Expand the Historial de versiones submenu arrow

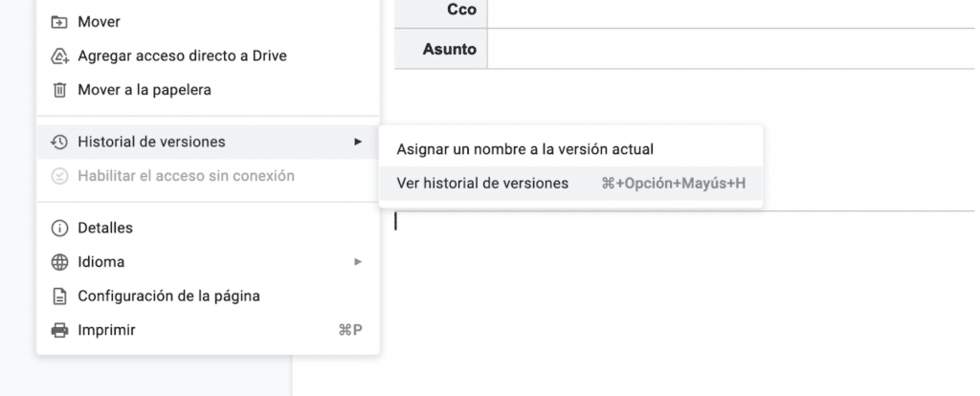point(358,142)
